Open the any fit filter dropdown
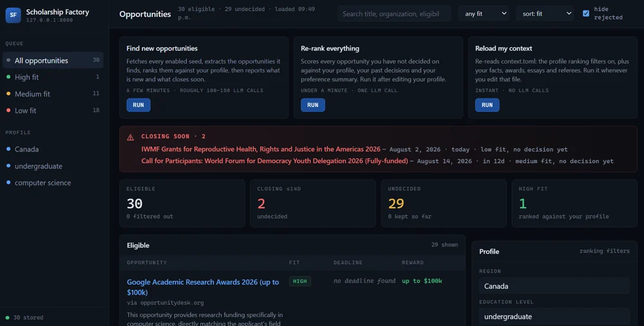The image size is (644, 326). (484, 14)
